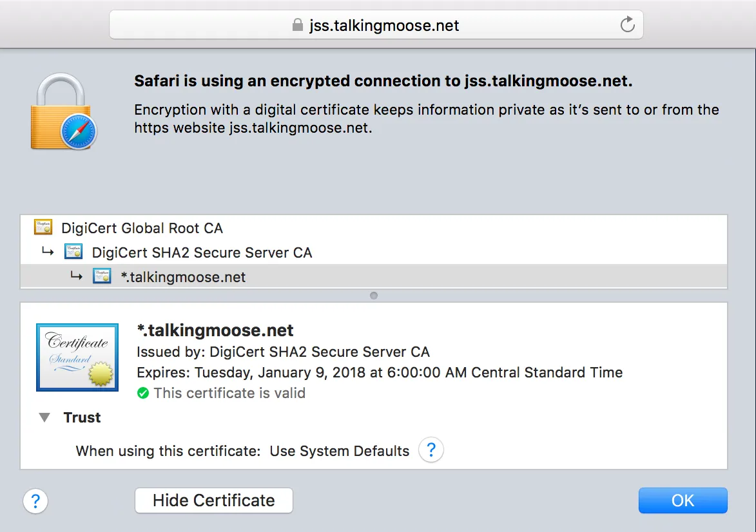Image resolution: width=756 pixels, height=532 pixels.
Task: Click the padlock icon in the address bar
Action: (296, 25)
